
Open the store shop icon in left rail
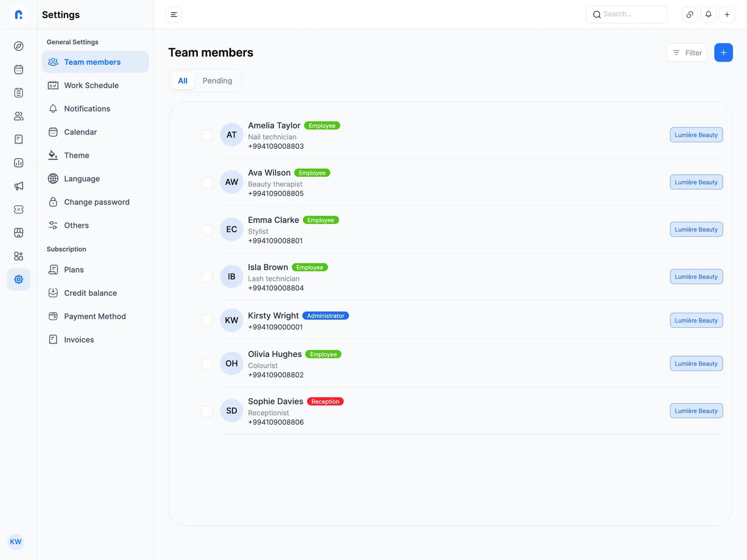click(19, 233)
